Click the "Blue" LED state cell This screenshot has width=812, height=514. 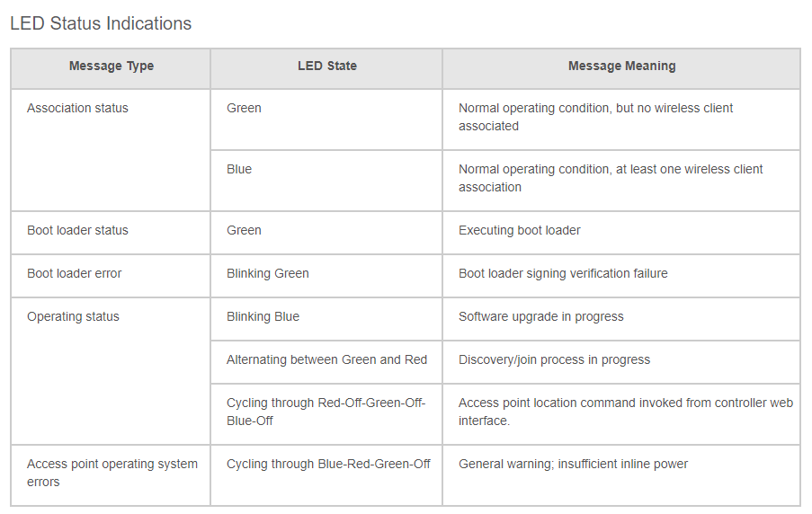tap(239, 169)
